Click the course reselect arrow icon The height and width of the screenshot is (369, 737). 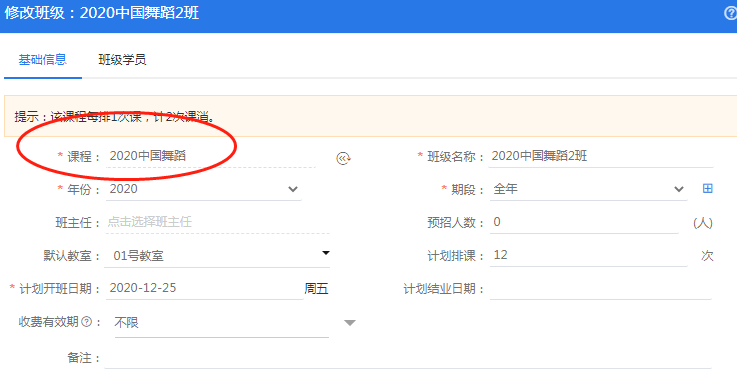pos(344,158)
